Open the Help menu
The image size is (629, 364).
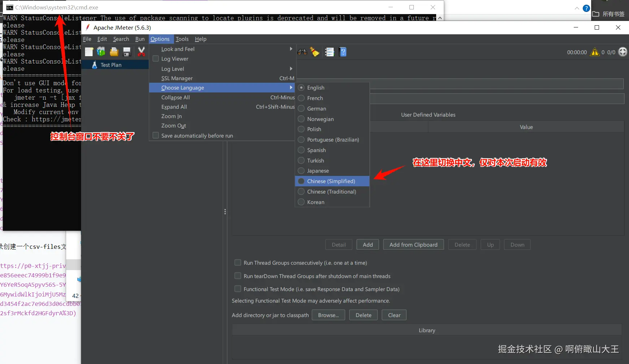point(201,39)
